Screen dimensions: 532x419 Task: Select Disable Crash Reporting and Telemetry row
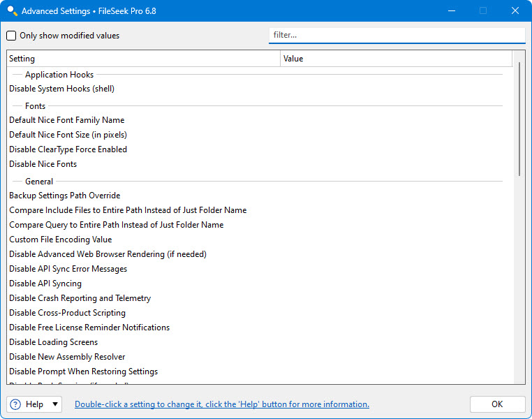click(x=260, y=298)
